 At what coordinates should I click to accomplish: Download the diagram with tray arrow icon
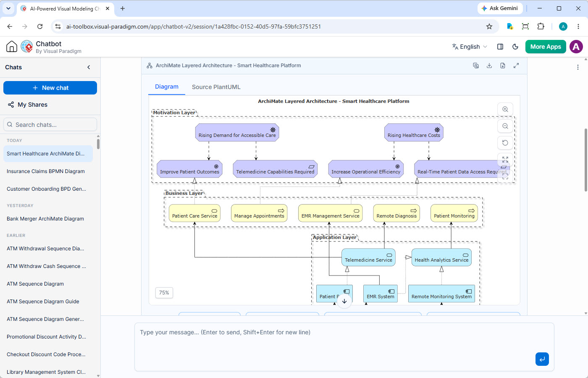(x=489, y=66)
